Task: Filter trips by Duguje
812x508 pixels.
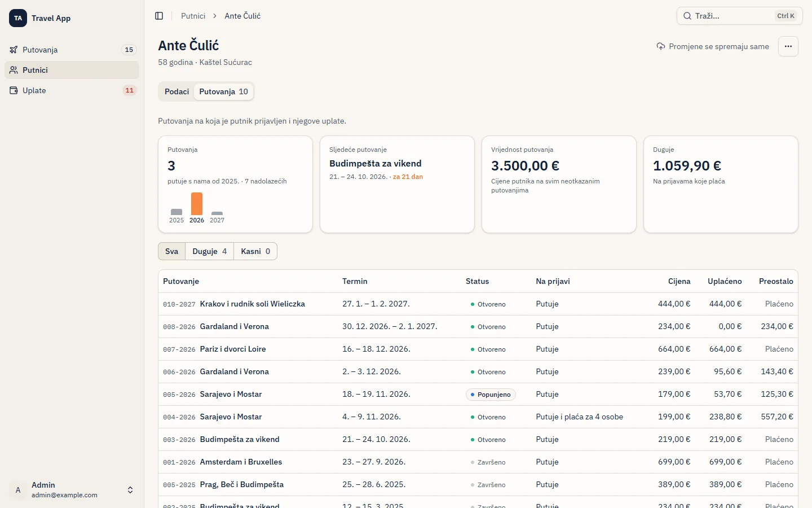Action: [x=210, y=251]
